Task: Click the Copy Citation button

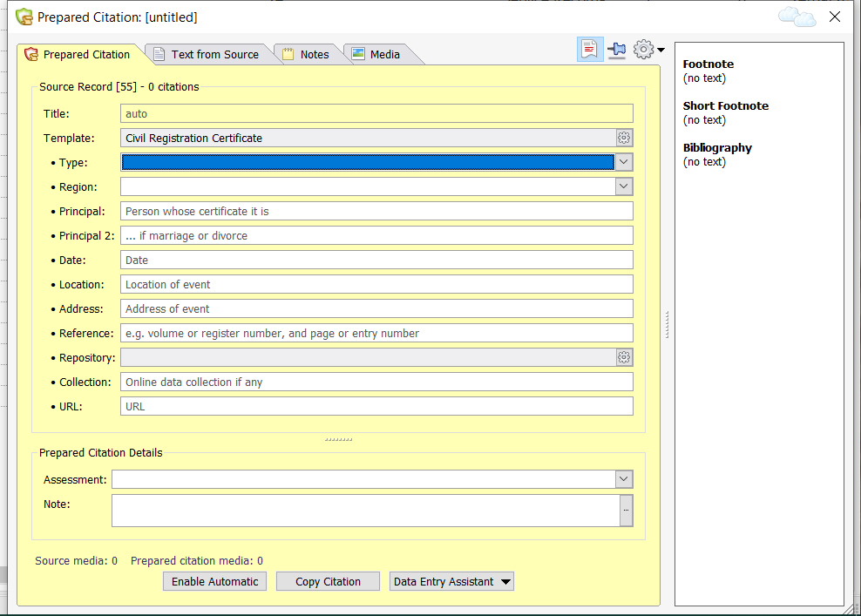Action: point(328,581)
